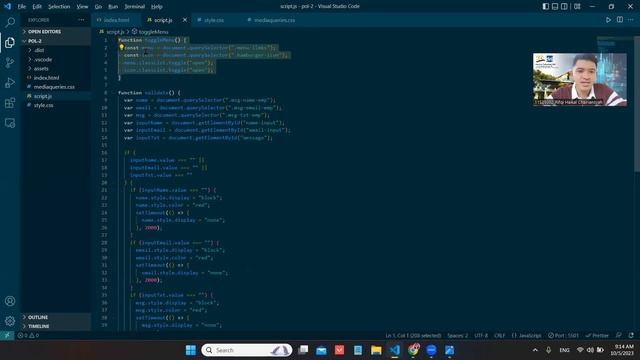Open the Manage gear icon

(10, 321)
